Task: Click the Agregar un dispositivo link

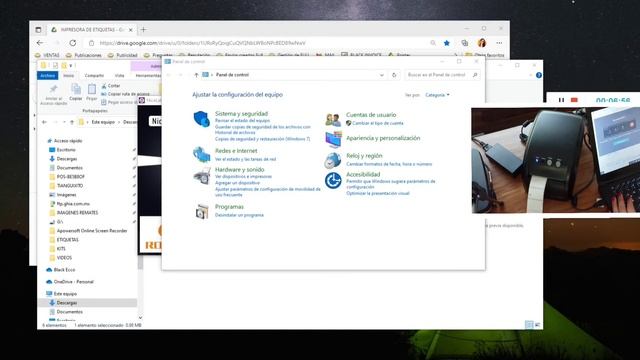Action: coord(237,183)
